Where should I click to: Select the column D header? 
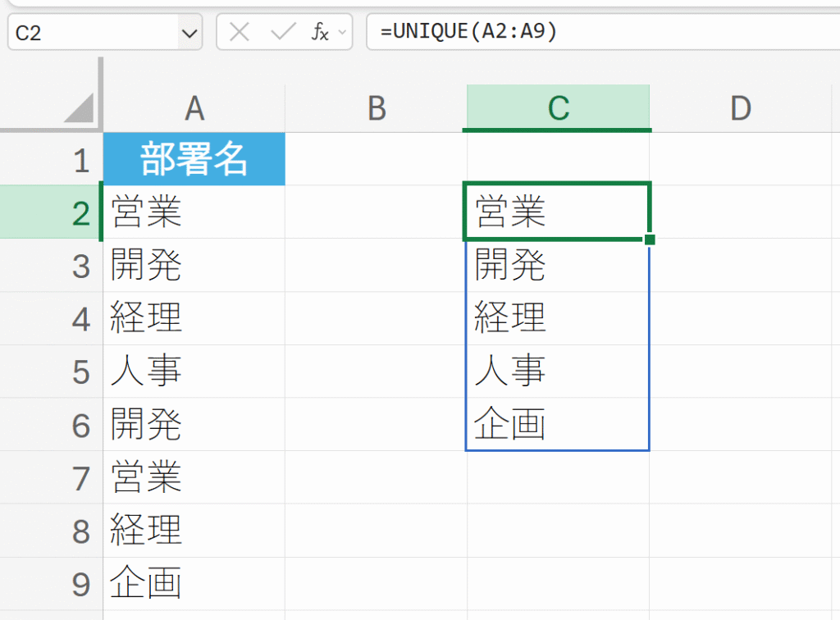pyautogui.click(x=740, y=107)
